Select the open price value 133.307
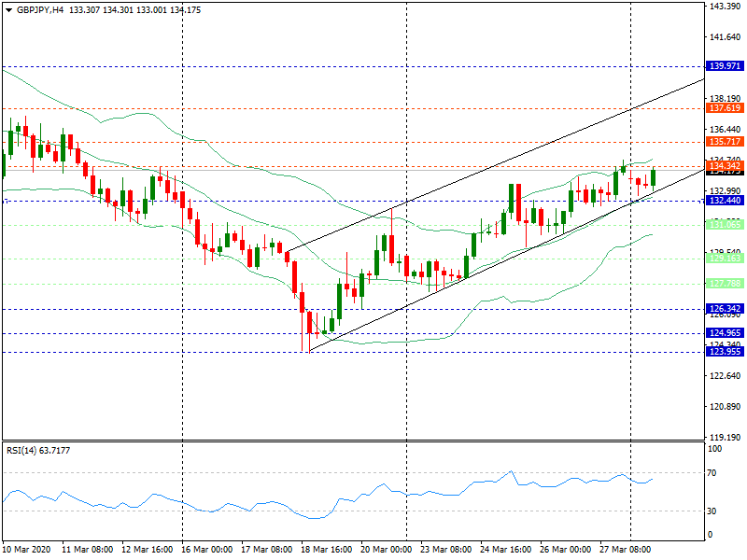This screenshot has width=747, height=560. [84, 10]
